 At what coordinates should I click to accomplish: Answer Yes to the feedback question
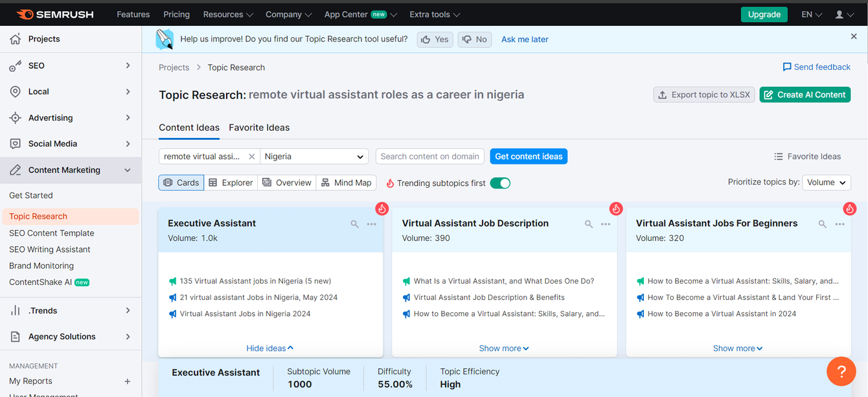[435, 40]
